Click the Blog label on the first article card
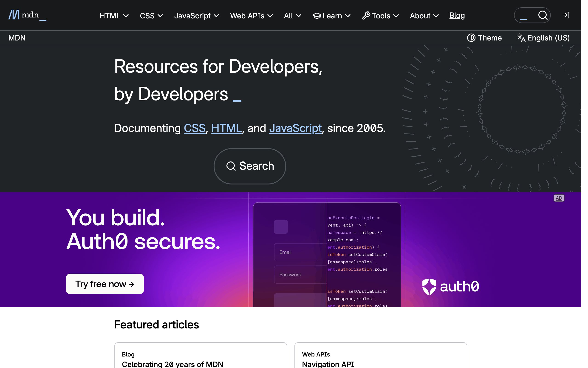588x368 pixels. click(x=128, y=354)
